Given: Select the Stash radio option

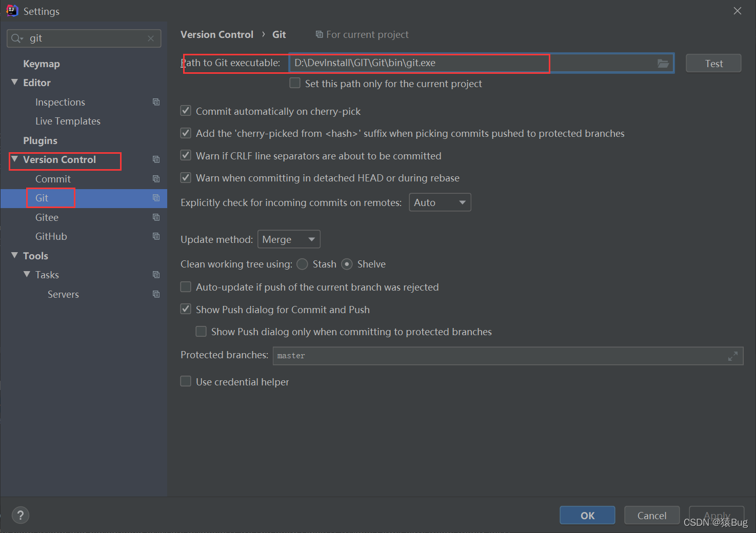Looking at the screenshot, I should tap(302, 264).
